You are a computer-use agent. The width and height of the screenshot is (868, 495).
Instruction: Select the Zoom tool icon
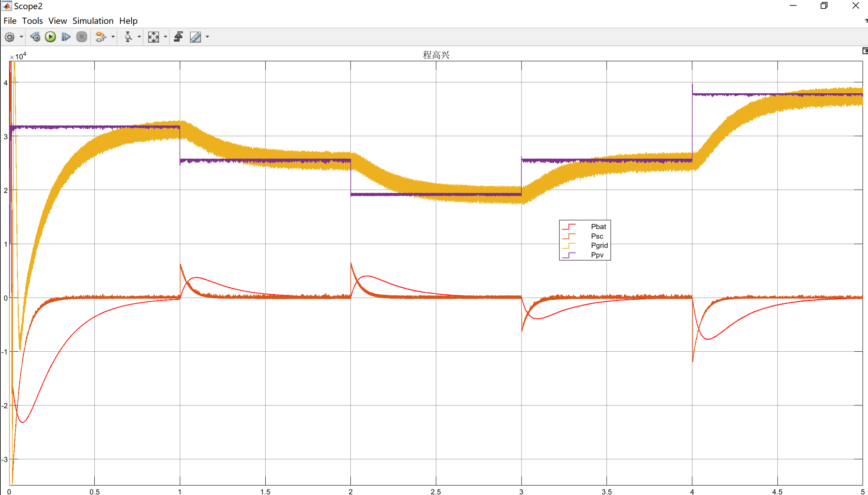(x=128, y=37)
